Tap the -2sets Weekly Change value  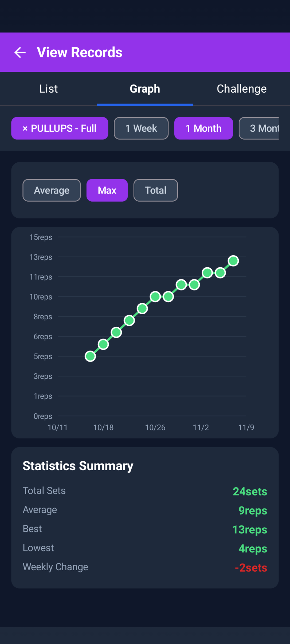coord(251,568)
